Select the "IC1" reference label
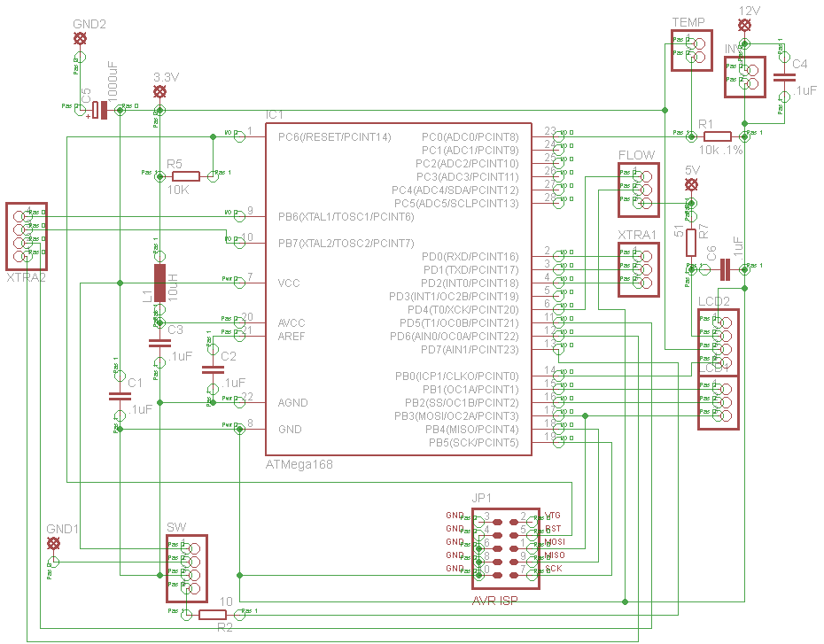The height and width of the screenshot is (644, 824). [275, 114]
